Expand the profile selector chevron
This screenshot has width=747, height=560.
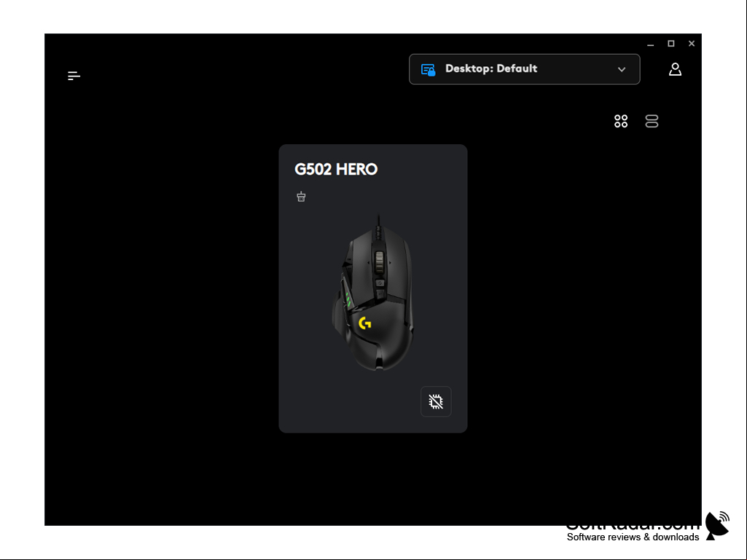point(621,69)
